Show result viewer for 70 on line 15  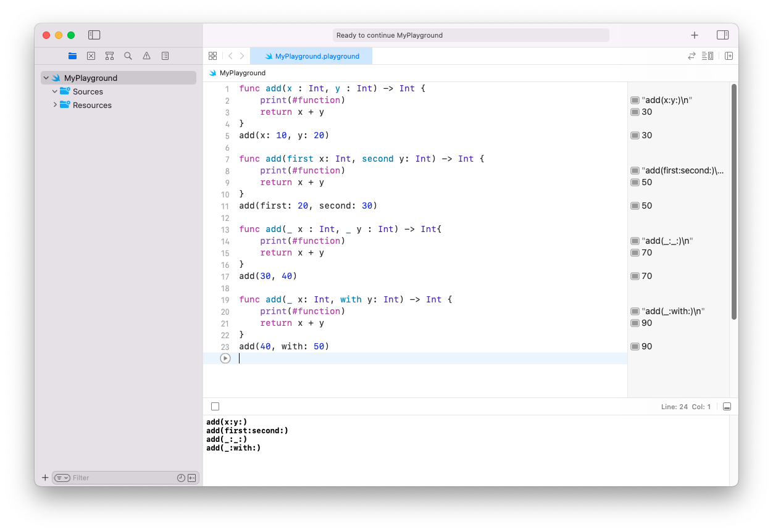[x=635, y=252]
